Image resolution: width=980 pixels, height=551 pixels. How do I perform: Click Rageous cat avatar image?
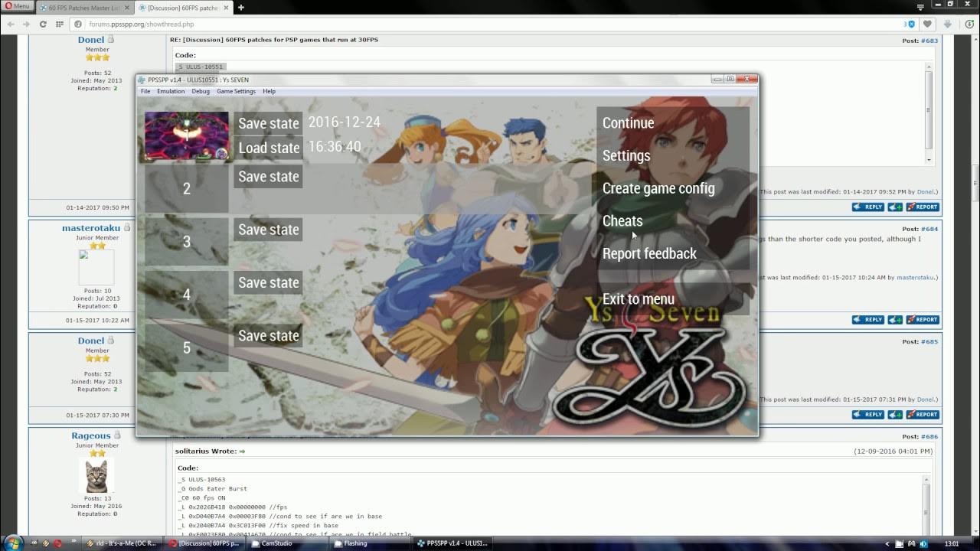96,476
